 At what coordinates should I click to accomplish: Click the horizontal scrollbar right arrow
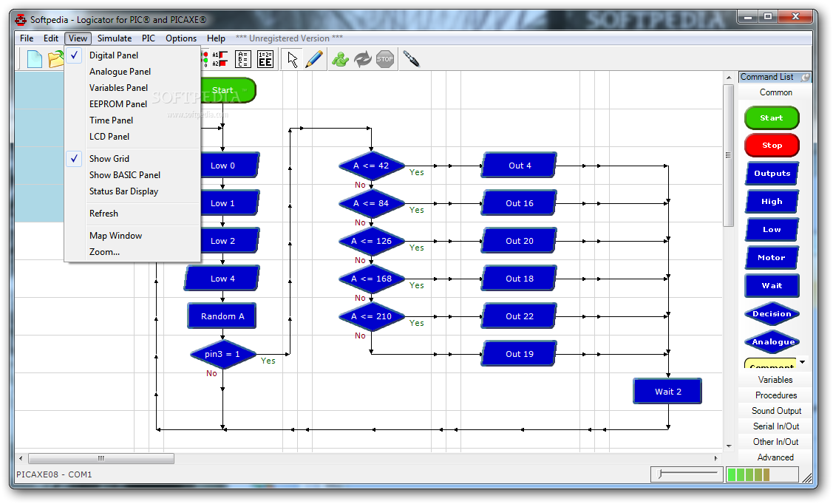click(715, 458)
